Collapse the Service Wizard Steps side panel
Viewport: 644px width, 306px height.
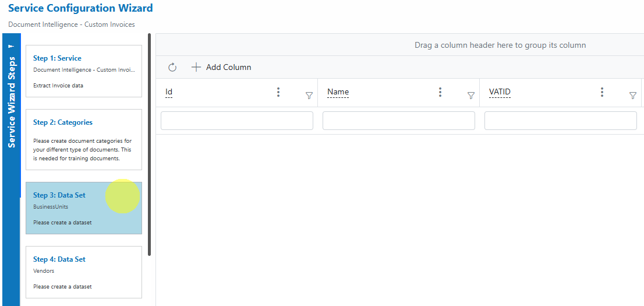[x=12, y=46]
